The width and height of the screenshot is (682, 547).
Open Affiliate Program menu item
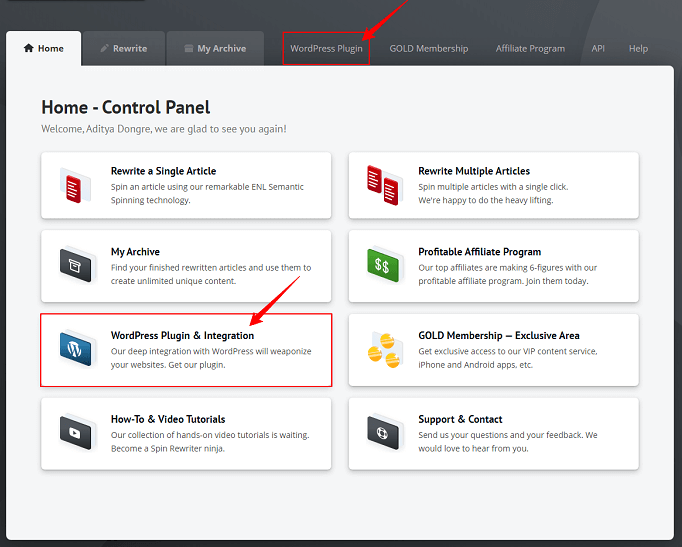[530, 48]
